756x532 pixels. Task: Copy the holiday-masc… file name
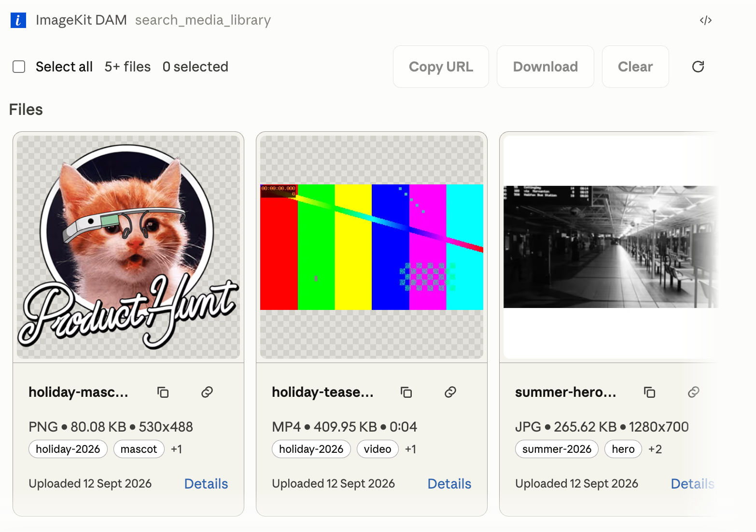coord(163,392)
